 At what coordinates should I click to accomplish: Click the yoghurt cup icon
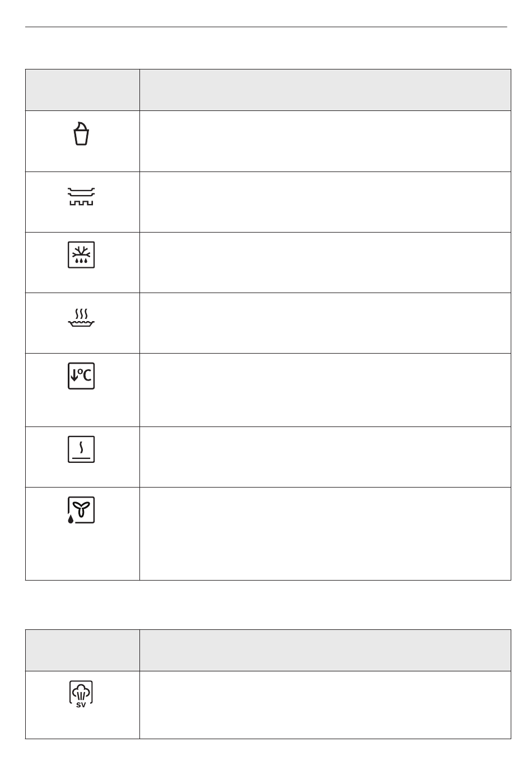pyautogui.click(x=81, y=134)
